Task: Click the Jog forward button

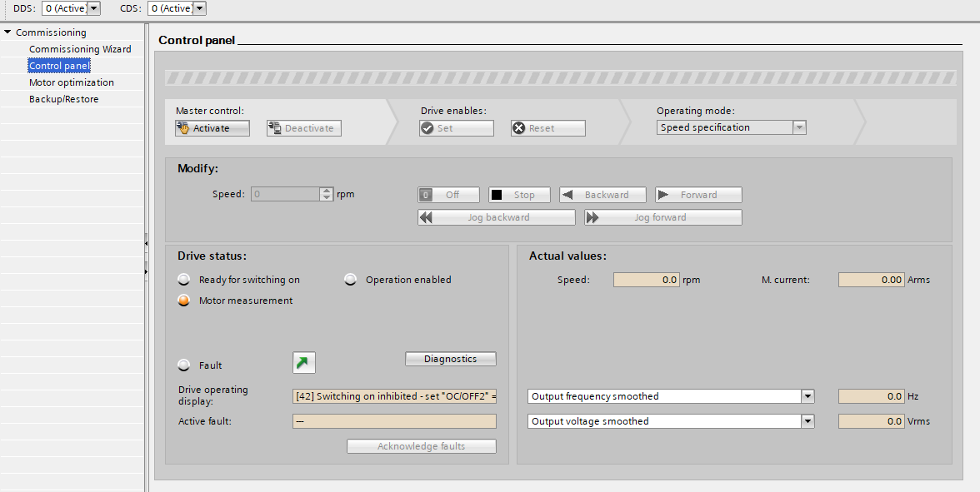Action: tap(662, 217)
